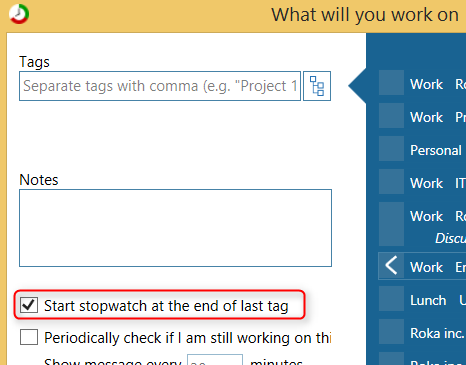Open the tag tree picker icon
The height and width of the screenshot is (365, 466).
(x=317, y=86)
